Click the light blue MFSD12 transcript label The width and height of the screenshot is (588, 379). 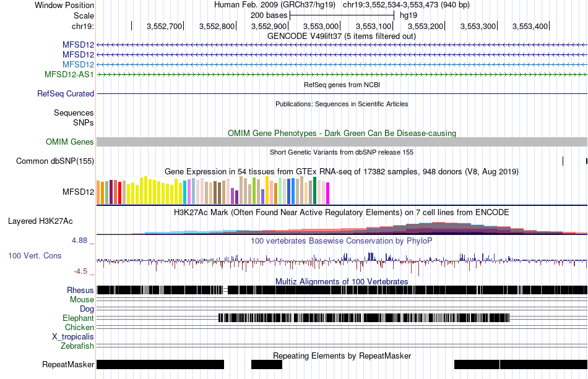coord(78,64)
